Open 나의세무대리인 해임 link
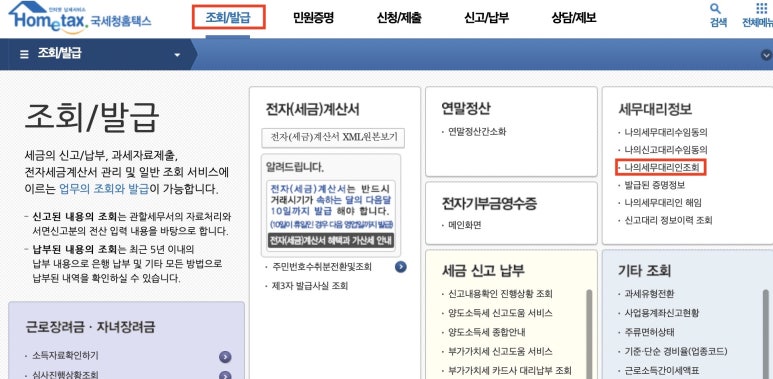This screenshot has height=379, width=773. 663,203
